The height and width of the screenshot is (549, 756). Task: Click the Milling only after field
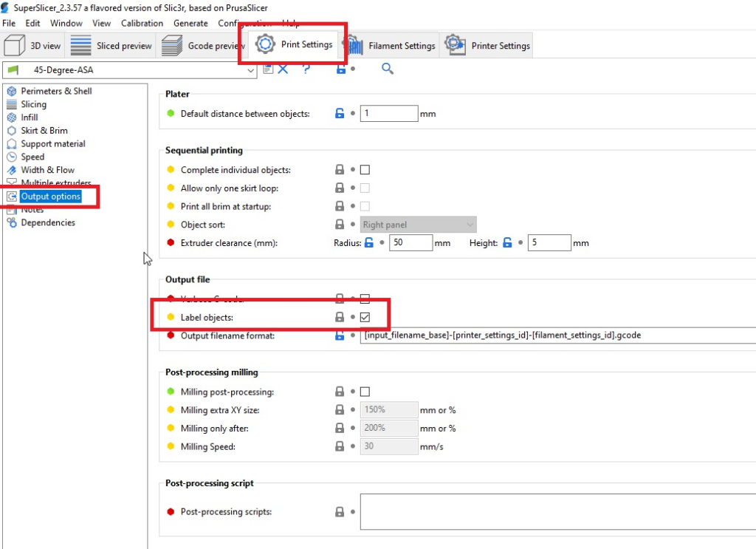tap(388, 428)
